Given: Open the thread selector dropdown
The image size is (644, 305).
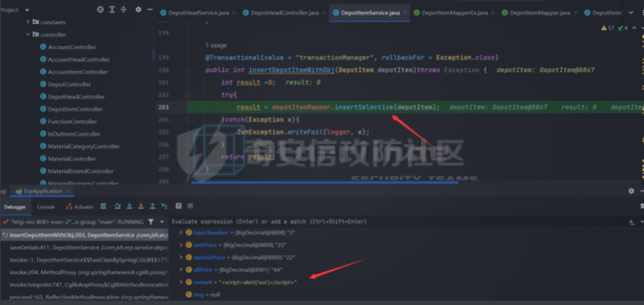Looking at the screenshot, I should (162, 222).
